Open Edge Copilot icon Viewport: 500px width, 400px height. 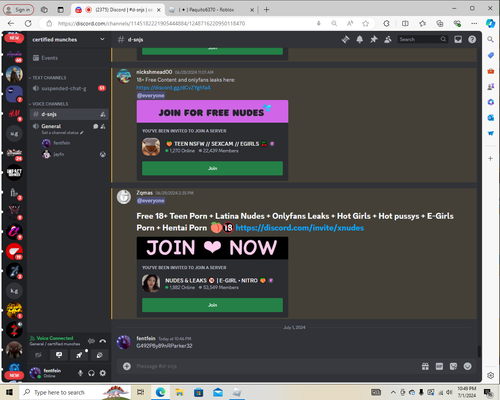[x=490, y=23]
